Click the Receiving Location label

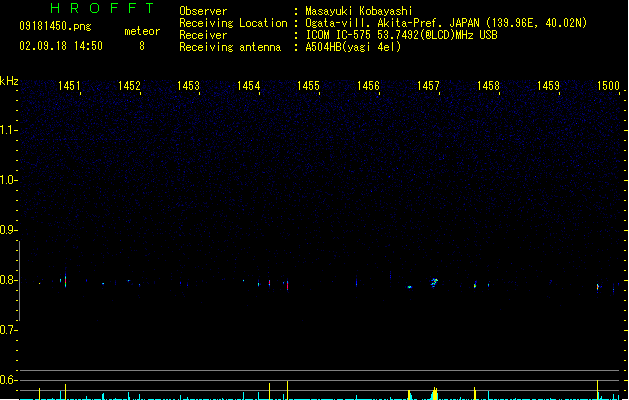click(x=233, y=23)
